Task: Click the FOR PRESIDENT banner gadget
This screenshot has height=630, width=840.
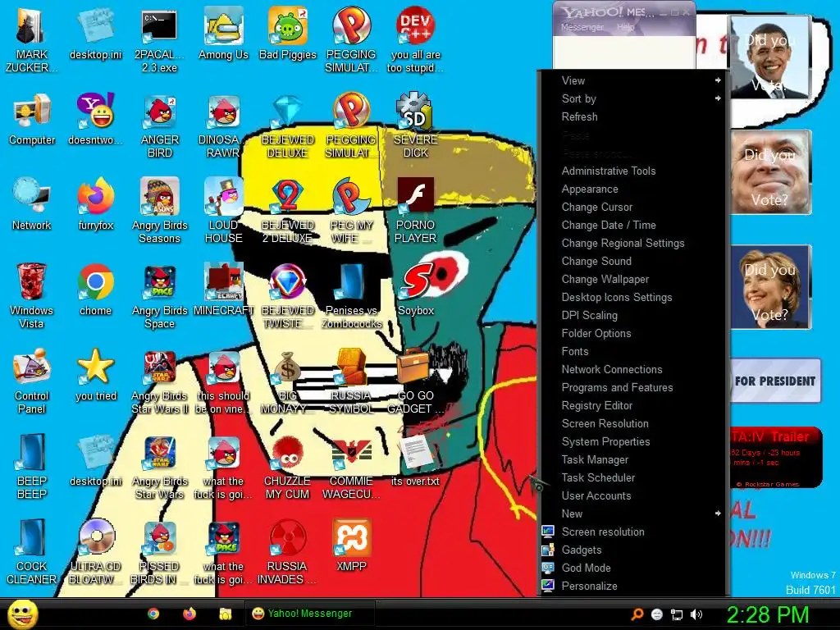Action: coord(775,381)
